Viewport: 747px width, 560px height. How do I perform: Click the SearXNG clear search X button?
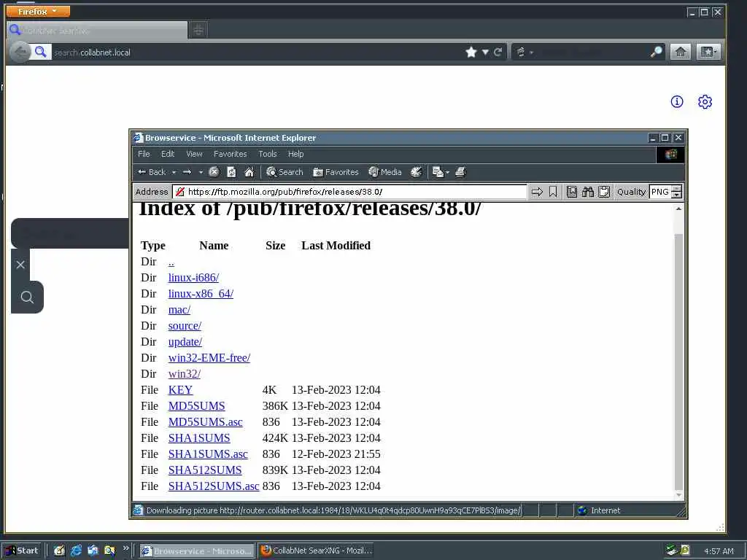pyautogui.click(x=20, y=265)
